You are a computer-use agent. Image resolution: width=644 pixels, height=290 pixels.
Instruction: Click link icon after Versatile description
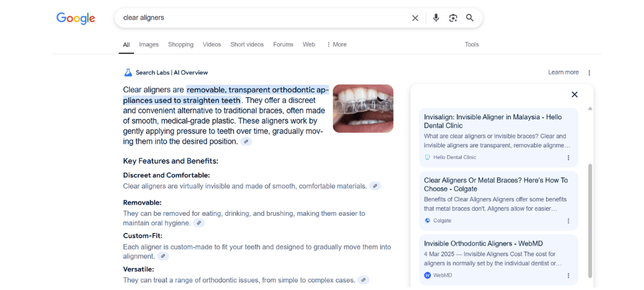coord(363,280)
